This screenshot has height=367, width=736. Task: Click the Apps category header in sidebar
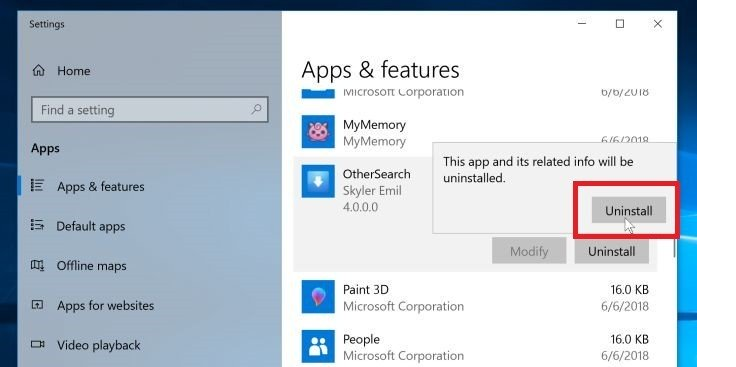45,148
